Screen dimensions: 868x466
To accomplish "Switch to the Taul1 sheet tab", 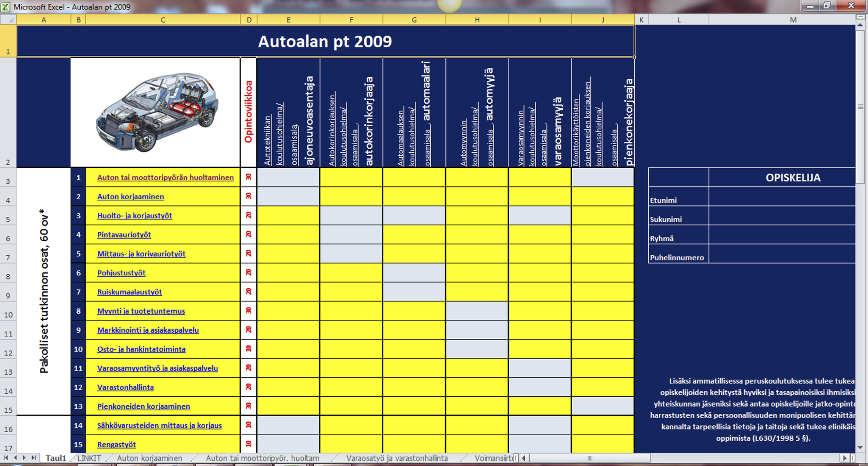I will [x=56, y=458].
